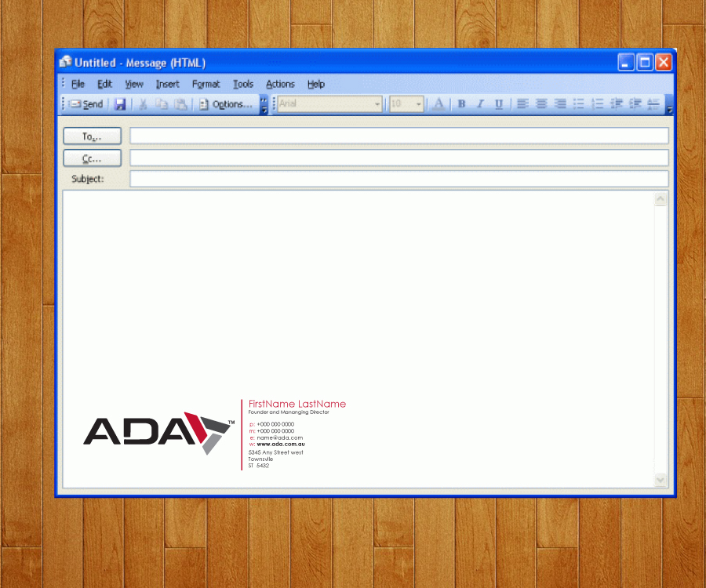The image size is (706, 588).
Task: Click the Font Color A icon
Action: (x=439, y=104)
